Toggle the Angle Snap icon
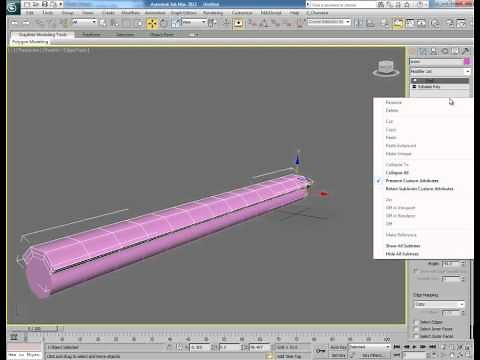The width and height of the screenshot is (480, 360). coord(264,23)
